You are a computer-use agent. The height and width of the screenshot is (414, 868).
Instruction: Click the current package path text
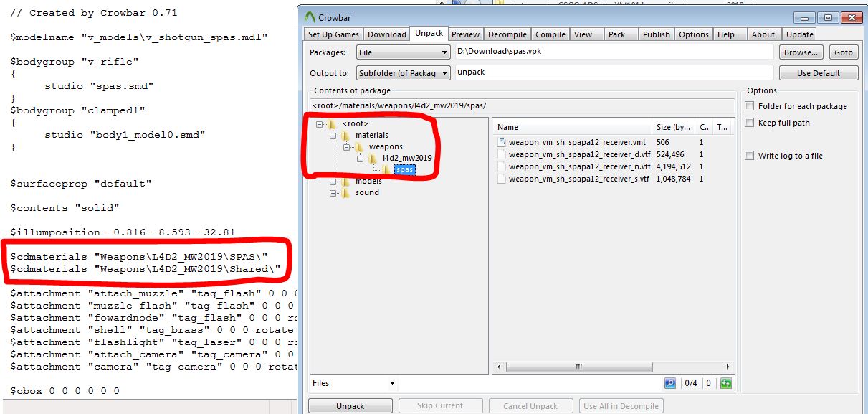pyautogui.click(x=399, y=105)
